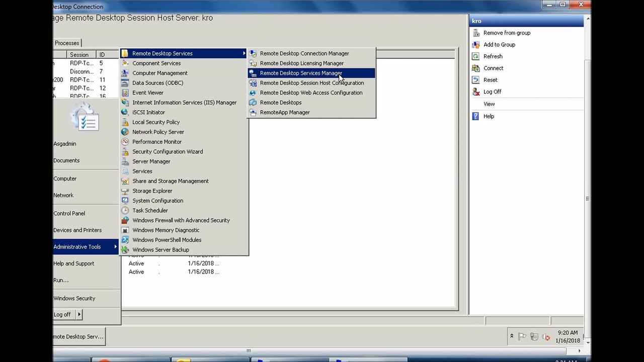Click the Refresh icon in actions pane
644x362 pixels.
point(475,56)
